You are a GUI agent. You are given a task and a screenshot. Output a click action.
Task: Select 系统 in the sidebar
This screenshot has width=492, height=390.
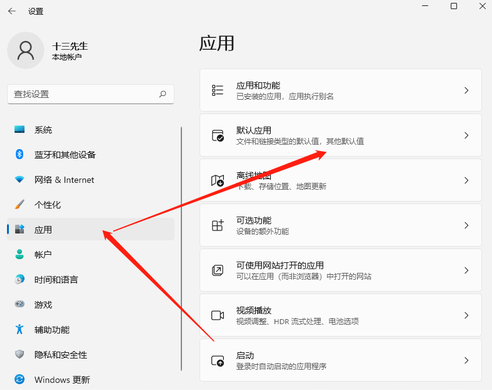tap(91, 129)
